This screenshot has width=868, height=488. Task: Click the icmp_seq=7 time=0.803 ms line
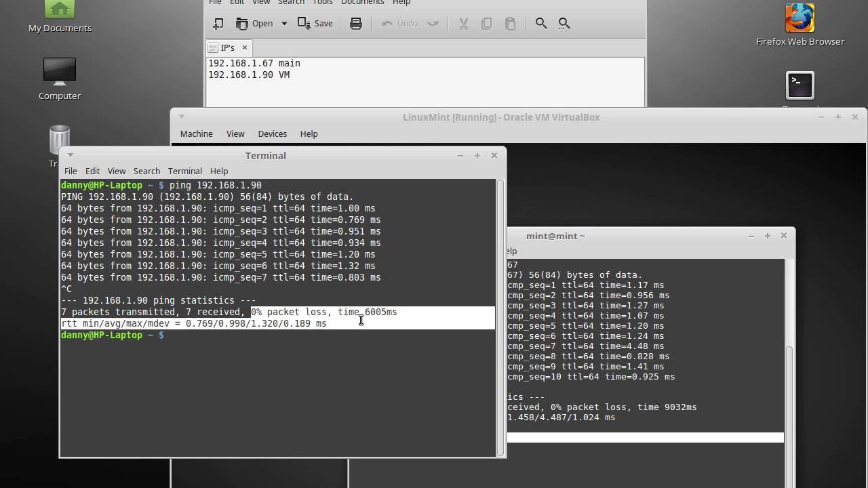pos(220,277)
